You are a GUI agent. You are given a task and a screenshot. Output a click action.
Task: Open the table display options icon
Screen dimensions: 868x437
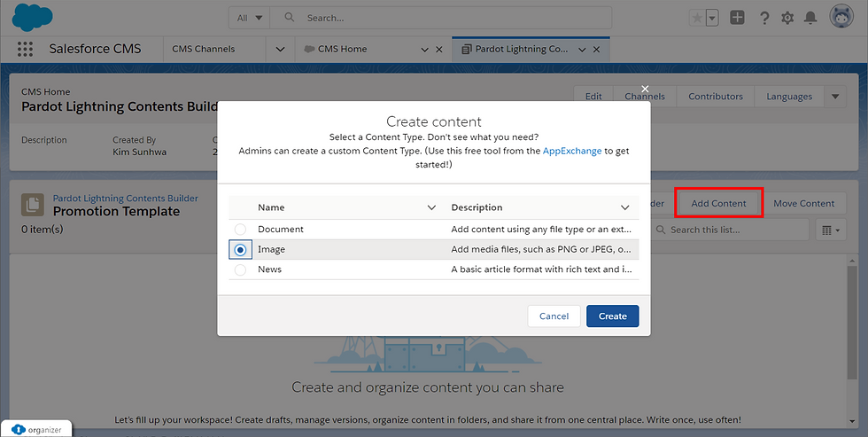[x=831, y=230]
